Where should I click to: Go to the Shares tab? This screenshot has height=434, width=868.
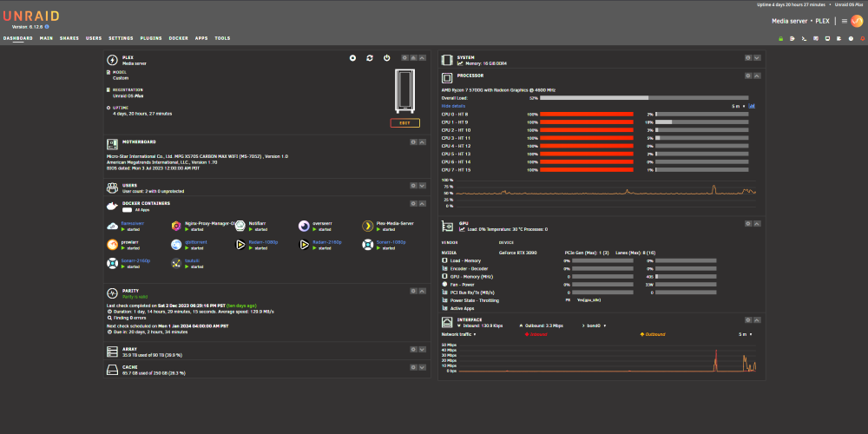69,38
